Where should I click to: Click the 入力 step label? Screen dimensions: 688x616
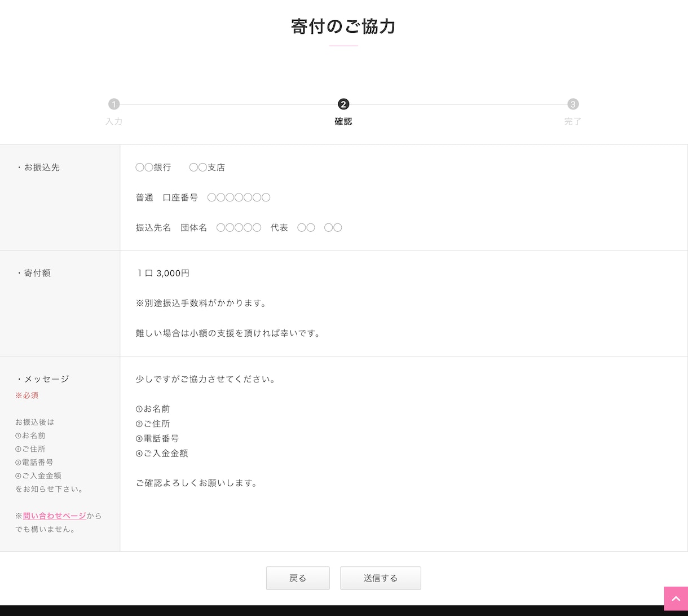(x=114, y=121)
